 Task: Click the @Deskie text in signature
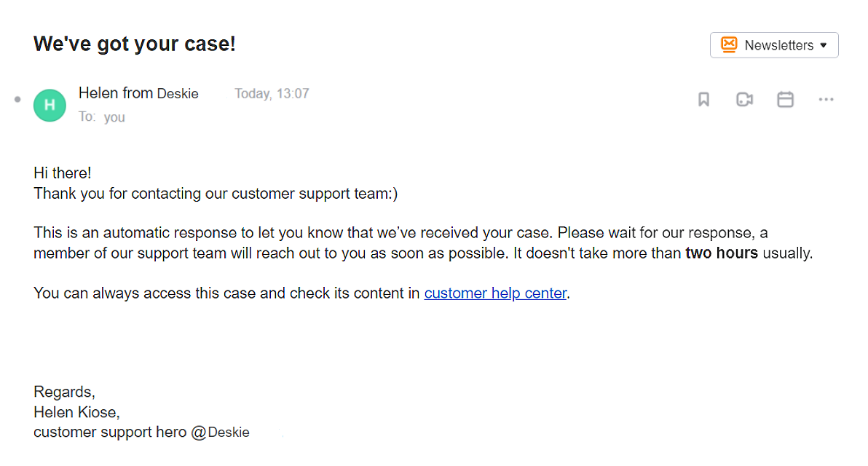[221, 433]
